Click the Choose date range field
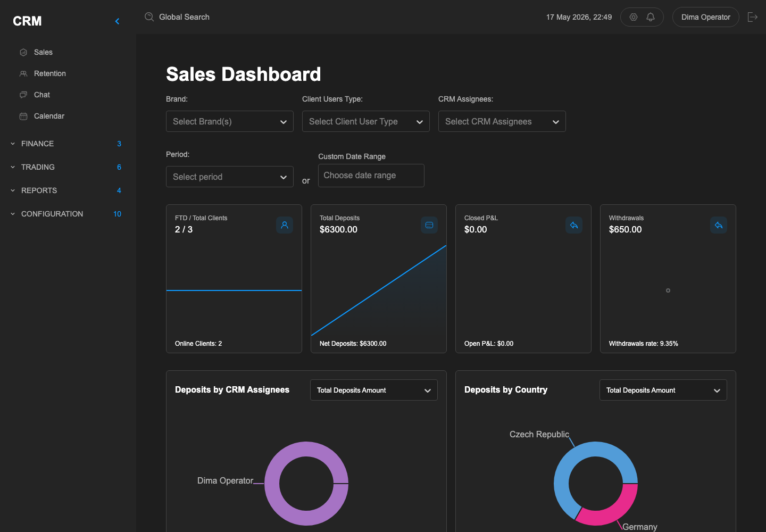766x532 pixels. (371, 176)
